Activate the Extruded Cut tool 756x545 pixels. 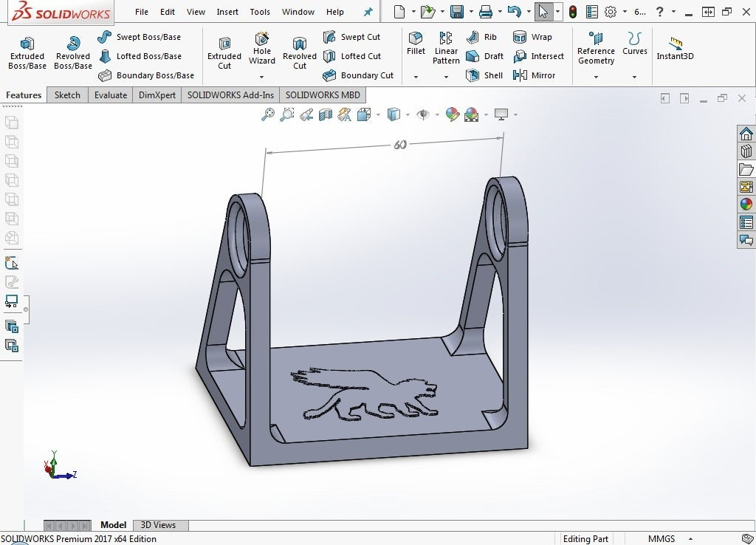point(224,52)
